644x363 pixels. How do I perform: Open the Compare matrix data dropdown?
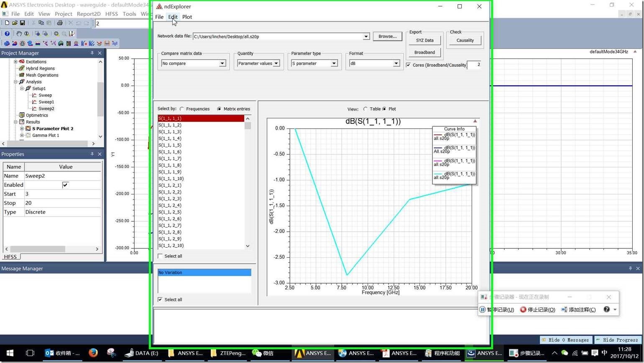[222, 64]
